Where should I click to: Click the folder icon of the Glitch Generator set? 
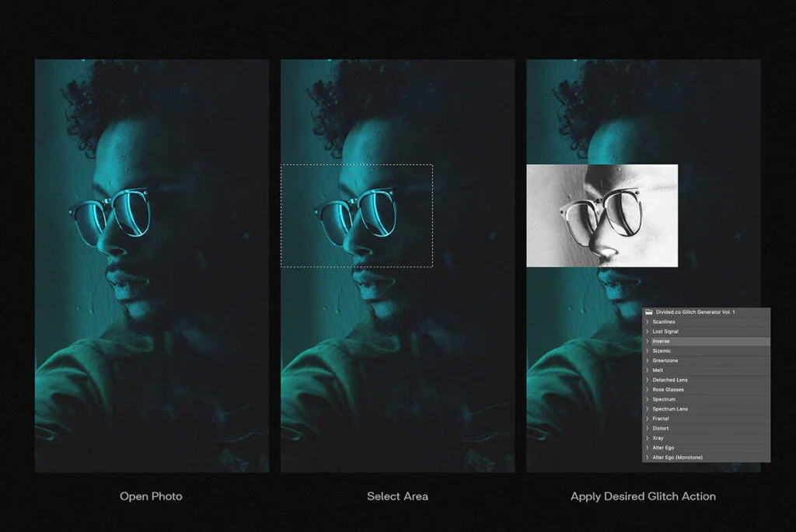(x=648, y=312)
